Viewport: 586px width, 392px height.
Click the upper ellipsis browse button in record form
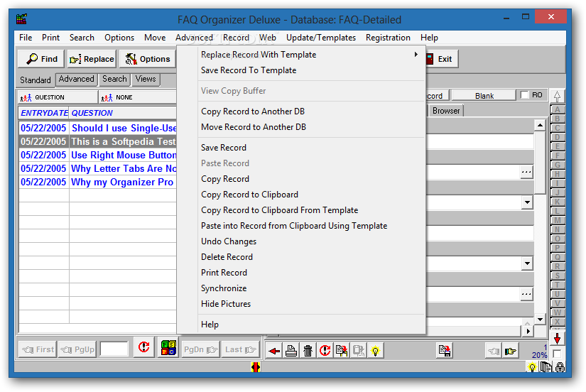pos(526,173)
